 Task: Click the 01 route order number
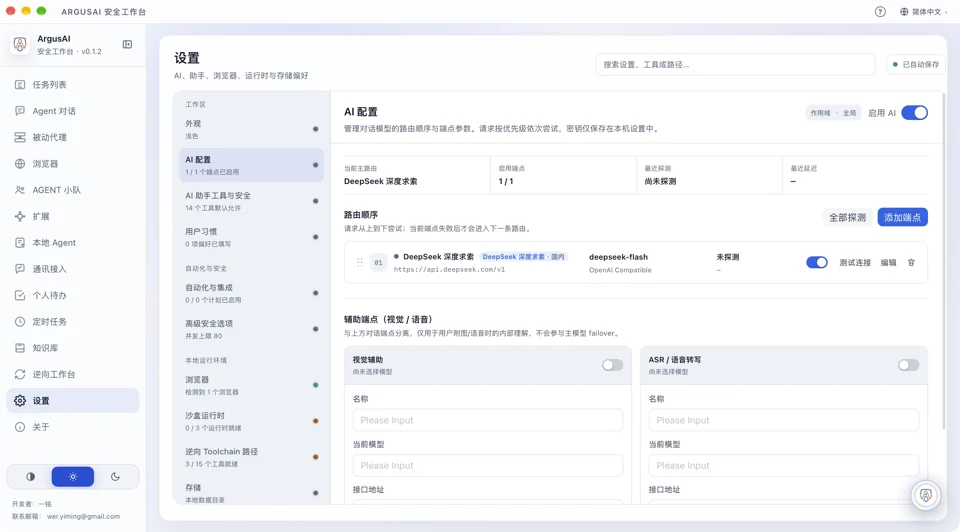point(378,263)
